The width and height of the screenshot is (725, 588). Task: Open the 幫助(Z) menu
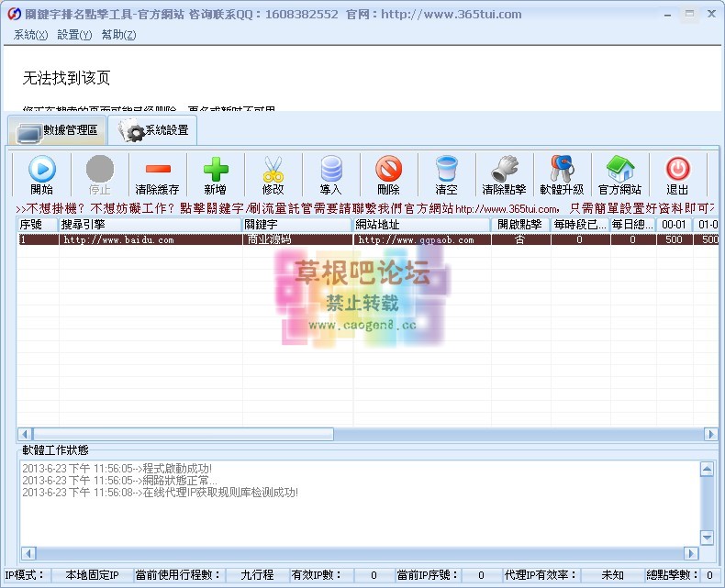118,35
